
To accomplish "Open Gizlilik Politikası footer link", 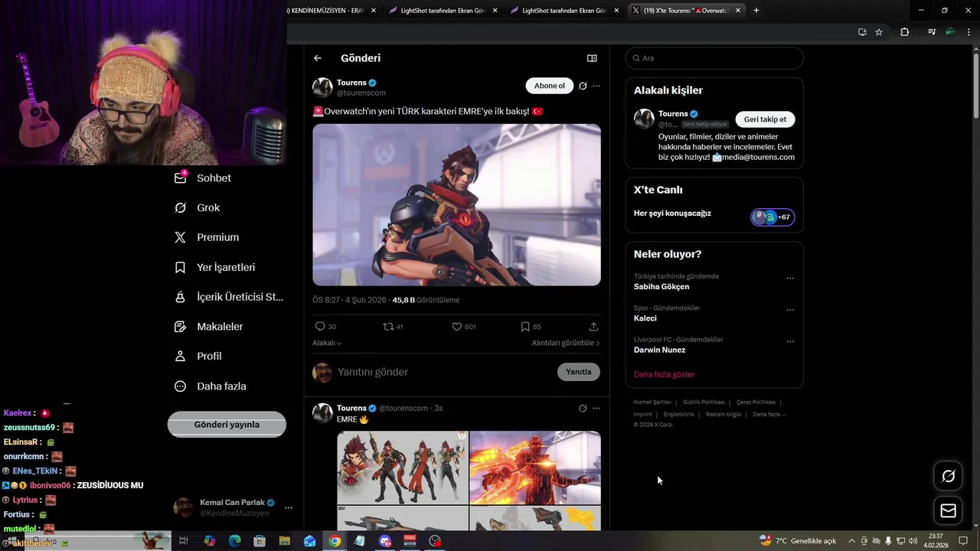I will 704,402.
